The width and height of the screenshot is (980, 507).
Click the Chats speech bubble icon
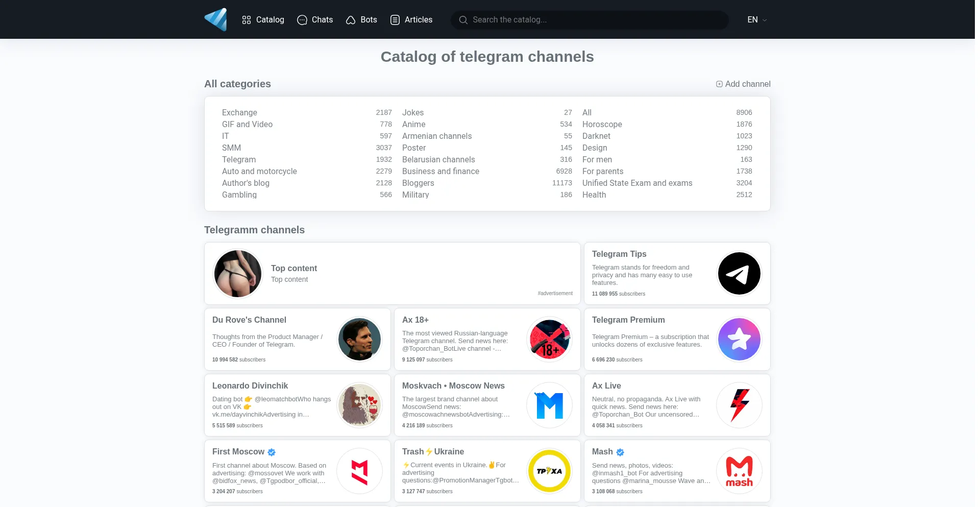(302, 20)
